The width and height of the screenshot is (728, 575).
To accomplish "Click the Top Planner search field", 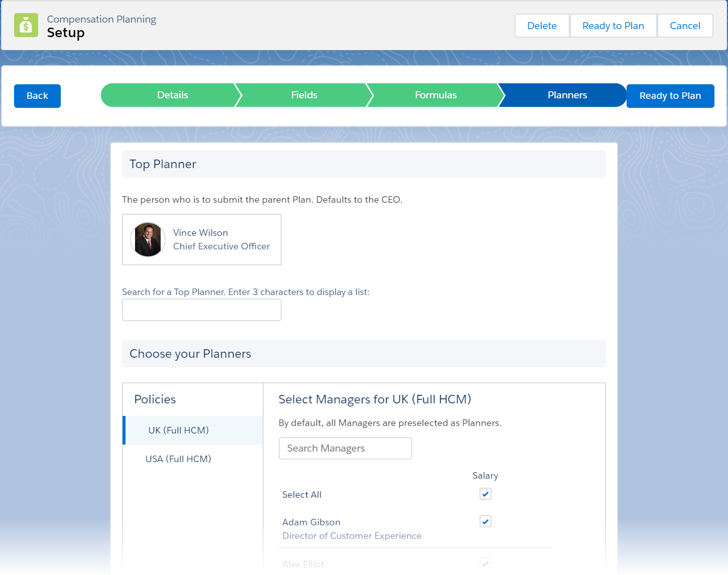I will point(202,310).
